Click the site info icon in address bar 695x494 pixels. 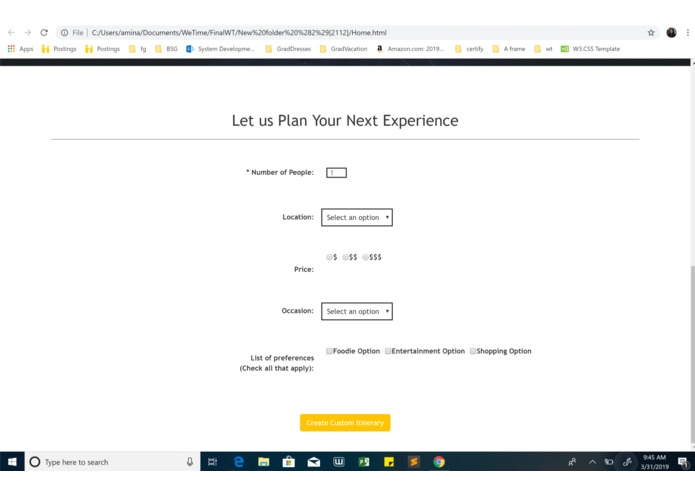click(x=64, y=32)
